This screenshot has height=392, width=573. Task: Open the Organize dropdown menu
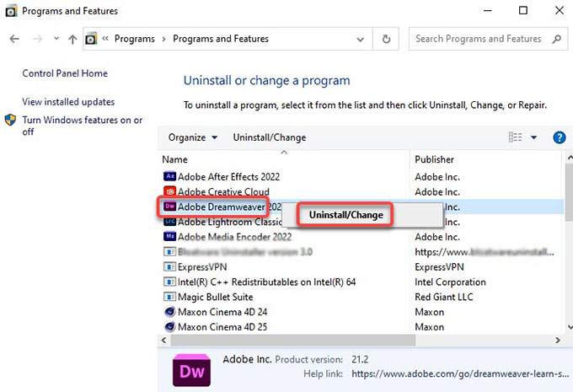tap(193, 137)
